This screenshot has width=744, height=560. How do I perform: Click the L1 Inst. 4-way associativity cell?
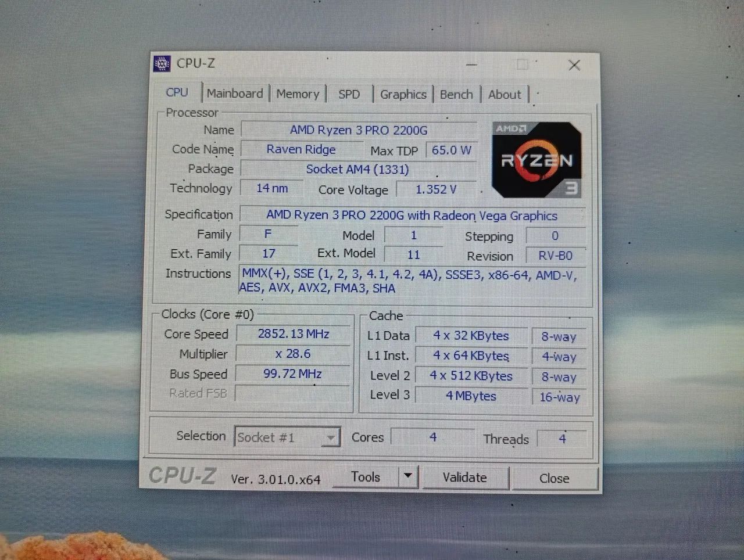[x=559, y=357]
